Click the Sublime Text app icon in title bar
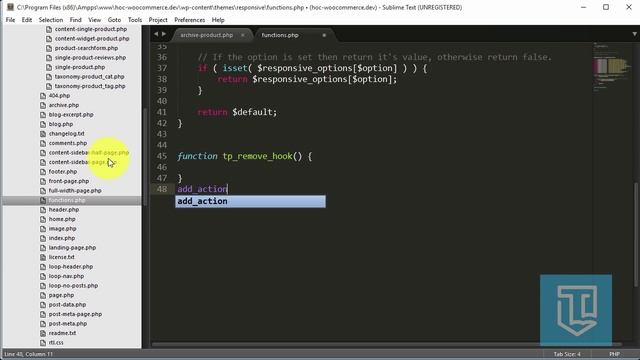The height and width of the screenshot is (360, 640). pos(10,7)
